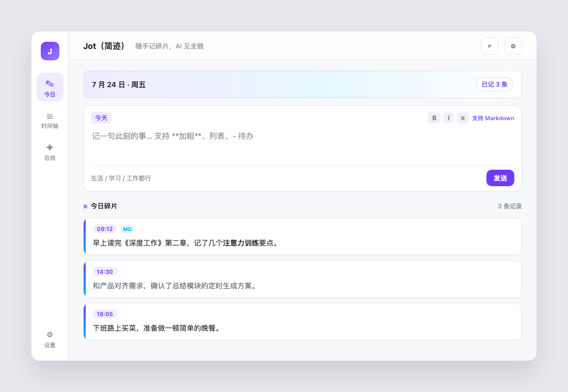Click the 支持 Markdown link
This screenshot has height=392, width=568.
(493, 118)
